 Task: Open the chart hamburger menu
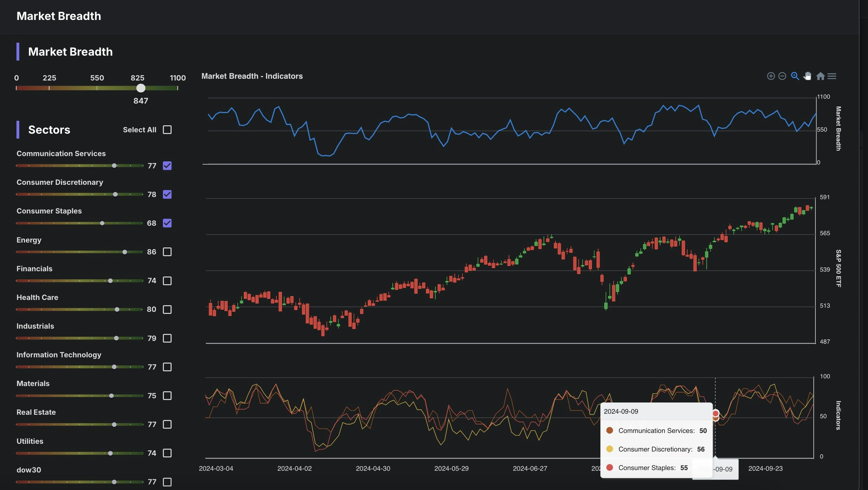[832, 76]
